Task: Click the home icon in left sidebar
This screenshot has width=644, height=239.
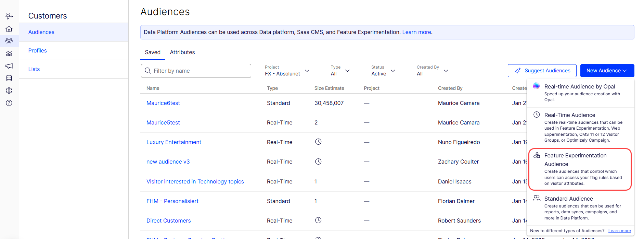Action: coord(9,29)
